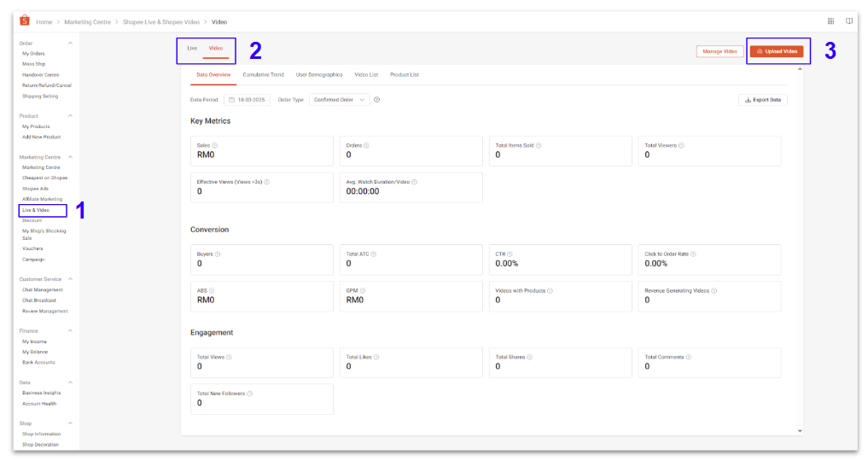Image resolution: width=868 pixels, height=461 pixels.
Task: Show info for Total Items Sold
Action: pyautogui.click(x=539, y=145)
